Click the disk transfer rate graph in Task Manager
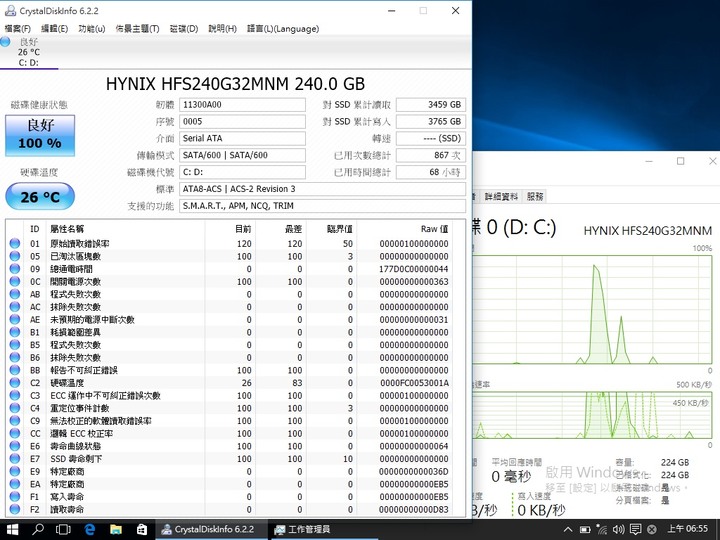 [x=592, y=415]
